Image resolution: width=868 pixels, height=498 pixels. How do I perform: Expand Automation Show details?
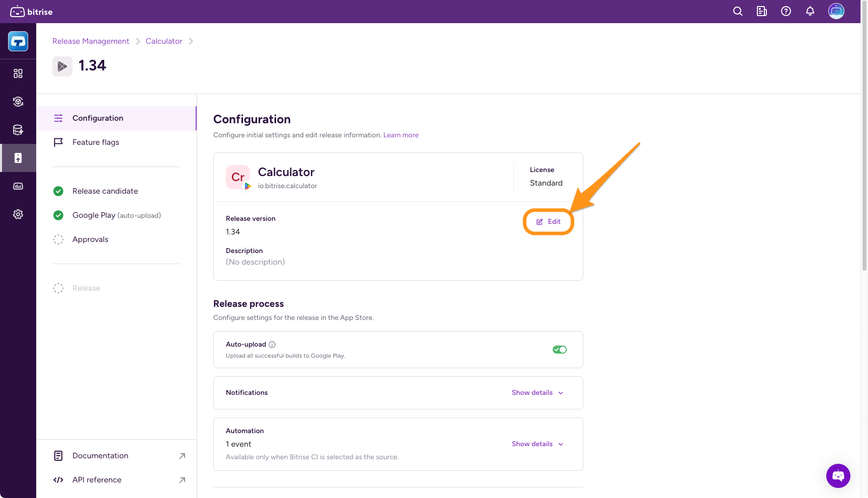537,444
